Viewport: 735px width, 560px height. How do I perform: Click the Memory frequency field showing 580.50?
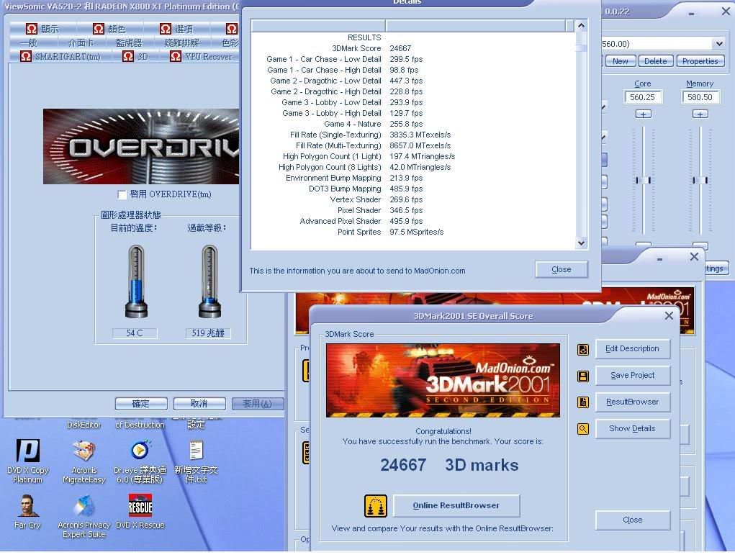700,97
